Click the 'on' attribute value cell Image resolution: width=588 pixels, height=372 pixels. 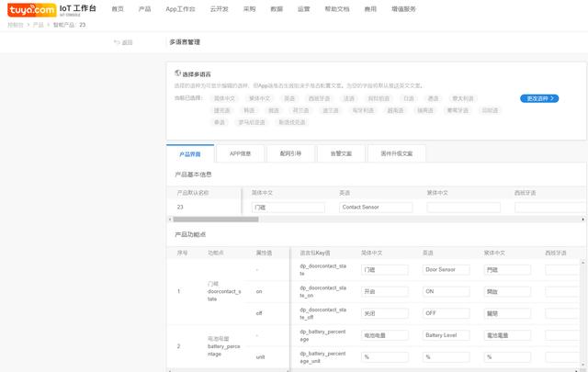point(259,291)
